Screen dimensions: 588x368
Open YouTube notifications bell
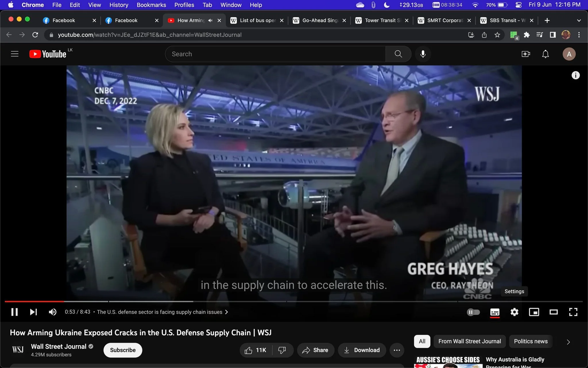coord(545,54)
